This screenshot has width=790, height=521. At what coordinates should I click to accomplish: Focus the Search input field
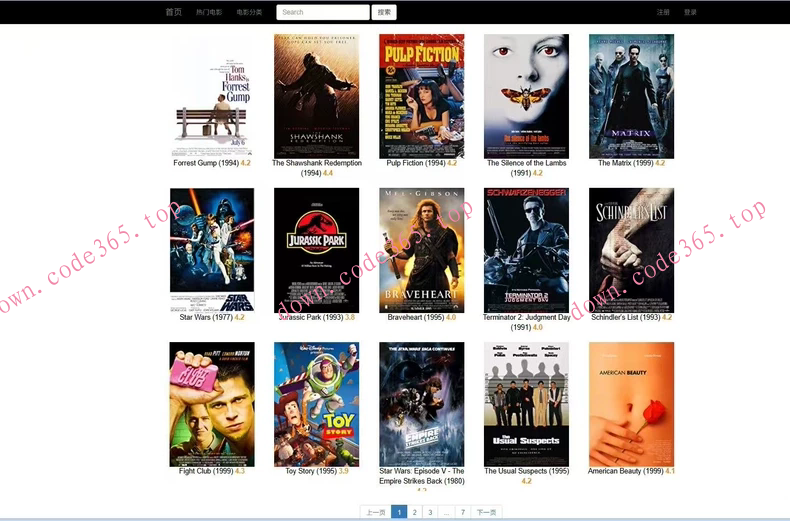(323, 12)
